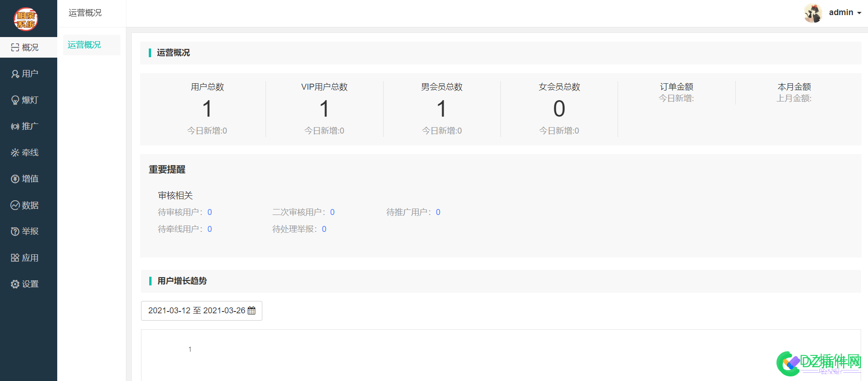Select the 运营概况 submenu item

click(84, 45)
